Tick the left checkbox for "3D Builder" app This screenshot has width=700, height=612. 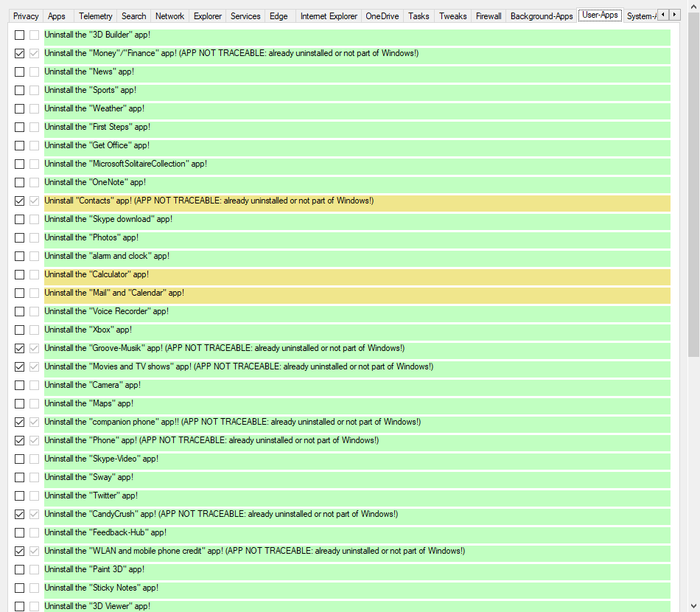point(20,35)
